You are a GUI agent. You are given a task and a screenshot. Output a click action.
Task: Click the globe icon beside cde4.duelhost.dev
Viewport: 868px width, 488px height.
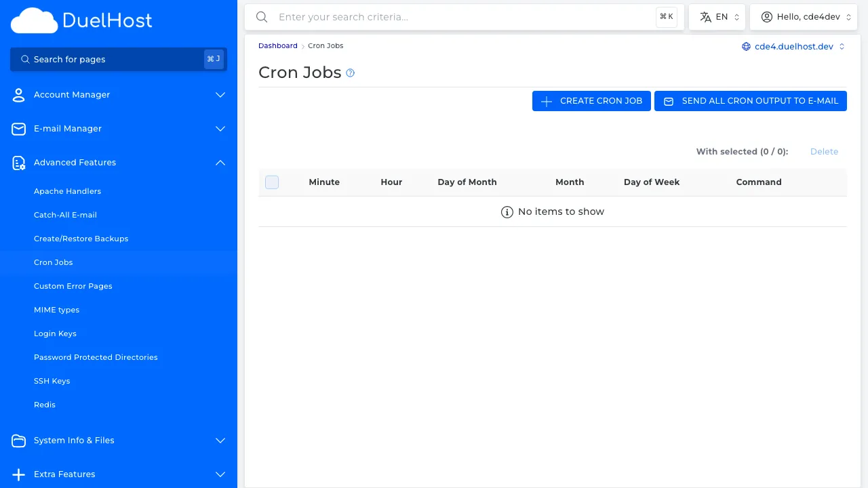pyautogui.click(x=746, y=47)
